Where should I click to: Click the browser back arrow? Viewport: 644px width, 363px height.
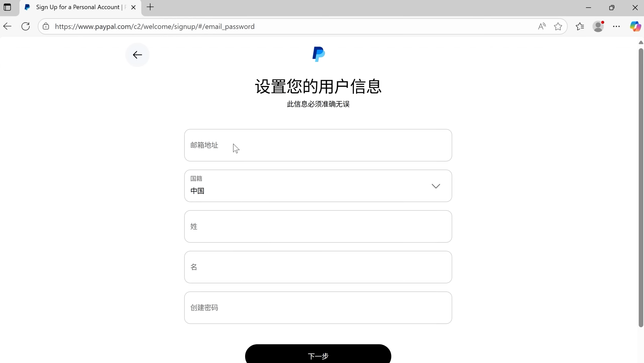(7, 26)
